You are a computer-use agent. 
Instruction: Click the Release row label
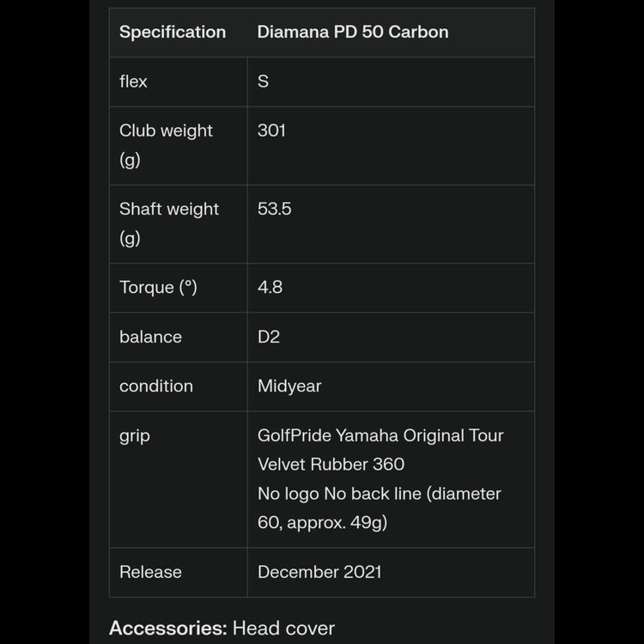[151, 572]
